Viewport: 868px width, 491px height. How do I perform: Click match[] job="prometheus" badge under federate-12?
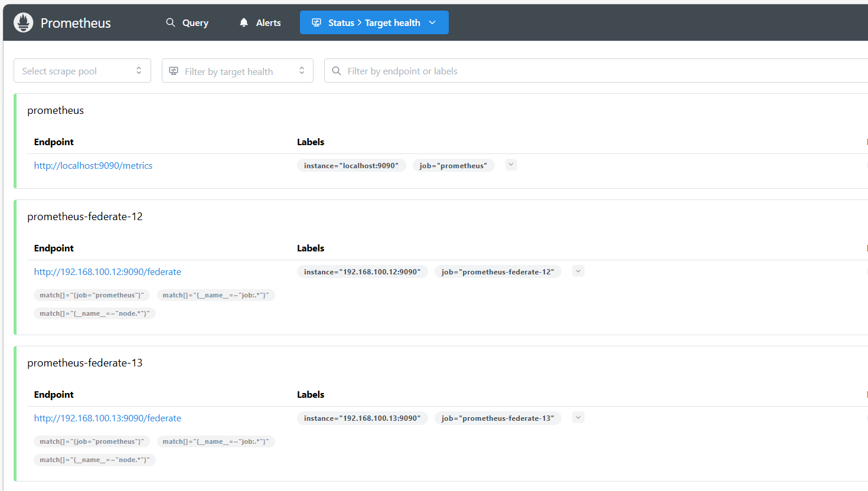pyautogui.click(x=92, y=295)
